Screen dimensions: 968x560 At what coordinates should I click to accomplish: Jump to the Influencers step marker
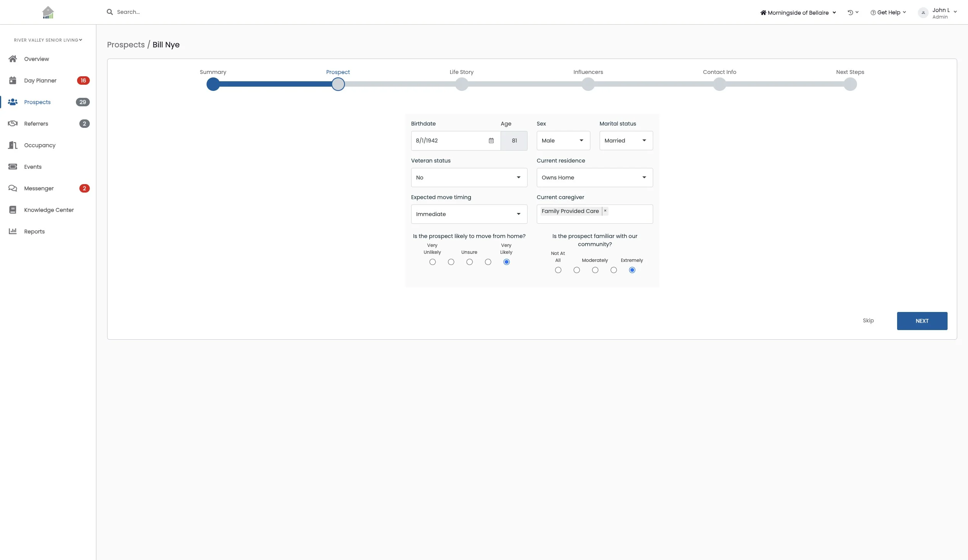click(x=588, y=84)
